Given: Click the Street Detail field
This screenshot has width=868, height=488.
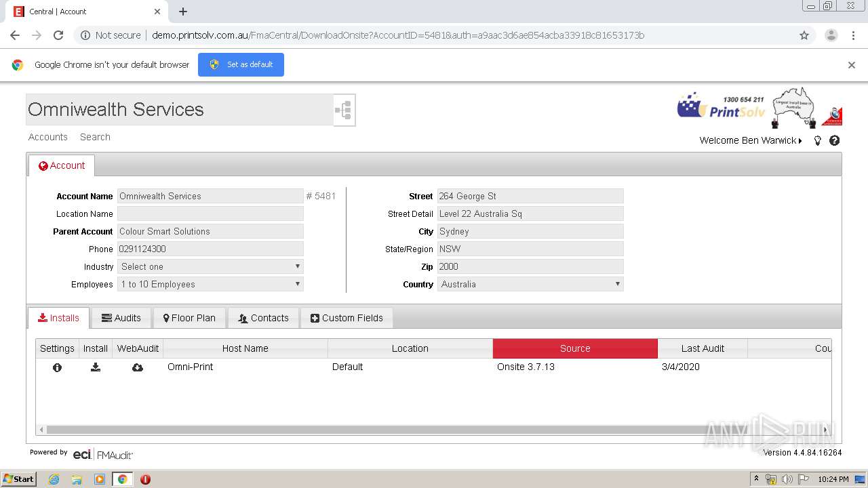Looking at the screenshot, I should (x=530, y=213).
